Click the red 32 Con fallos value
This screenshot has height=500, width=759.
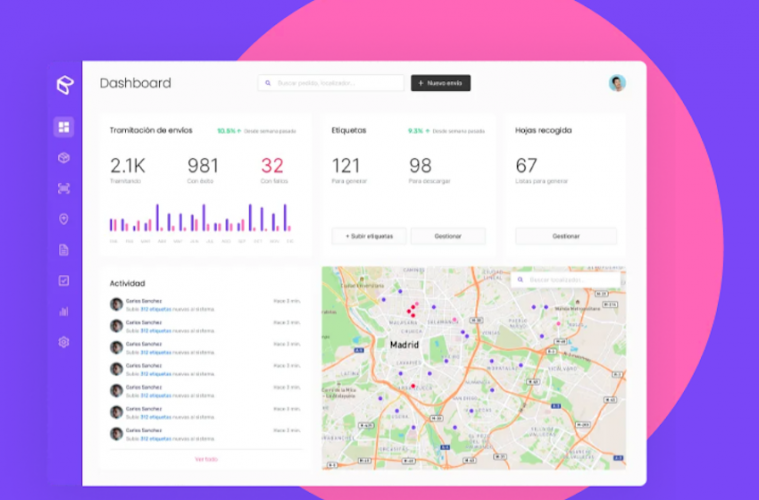click(272, 166)
